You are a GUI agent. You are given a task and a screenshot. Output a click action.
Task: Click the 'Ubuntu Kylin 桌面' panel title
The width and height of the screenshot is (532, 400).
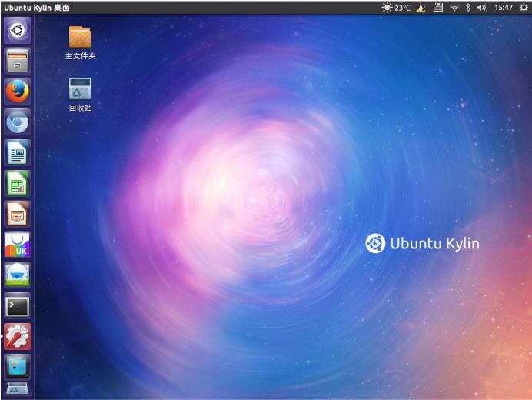pos(37,8)
